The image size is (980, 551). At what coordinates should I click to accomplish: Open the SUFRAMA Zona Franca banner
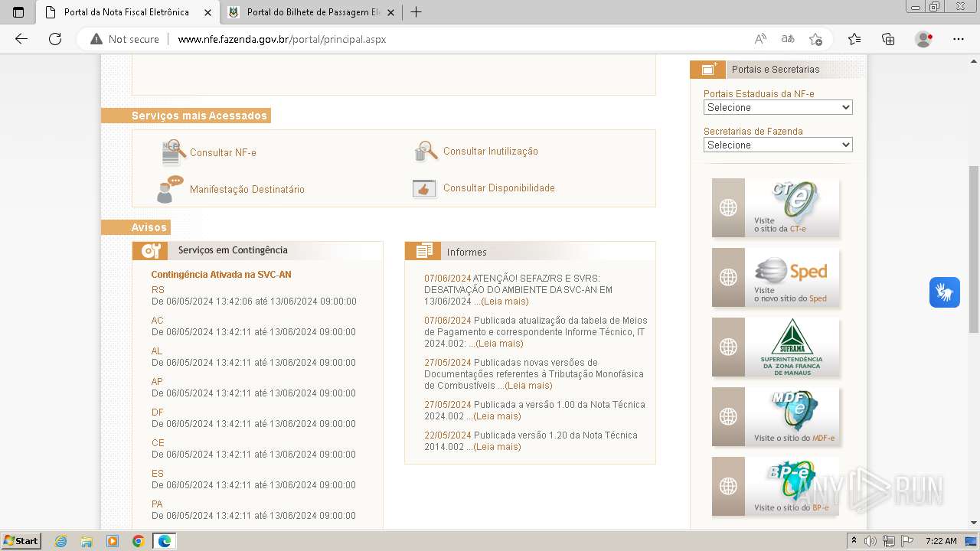point(776,347)
